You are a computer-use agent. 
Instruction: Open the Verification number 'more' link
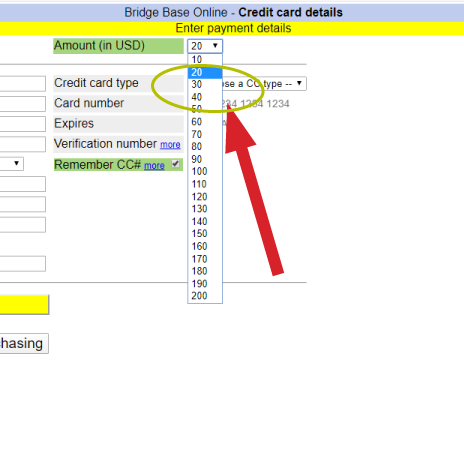pyautogui.click(x=170, y=145)
